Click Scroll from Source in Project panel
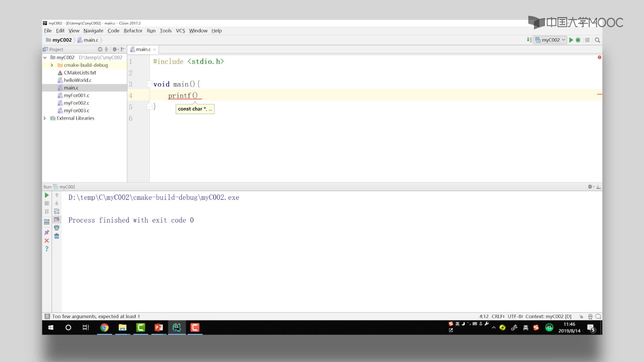The image size is (644, 362). [x=100, y=49]
